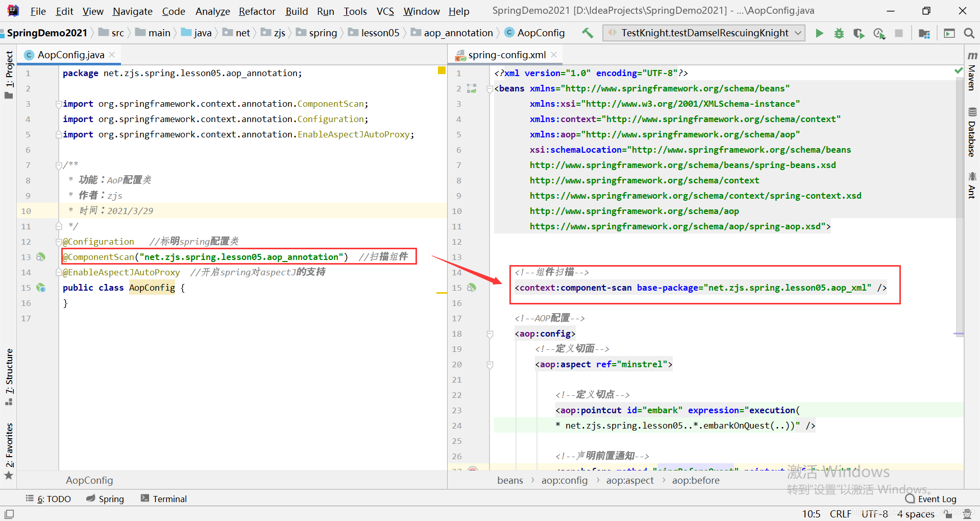Screen dimensions: 980x521
Task: Click the aop:aspect XML breadcrumb
Action: 630,480
